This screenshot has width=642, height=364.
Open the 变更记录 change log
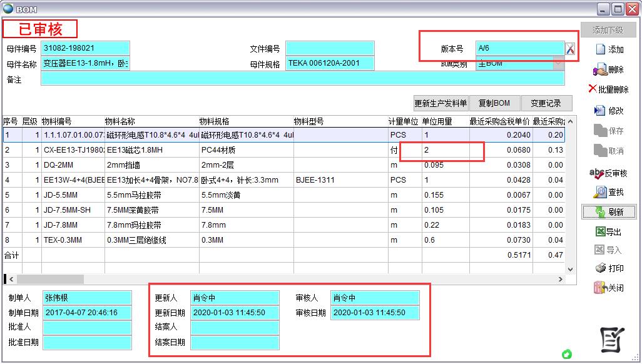coord(546,103)
